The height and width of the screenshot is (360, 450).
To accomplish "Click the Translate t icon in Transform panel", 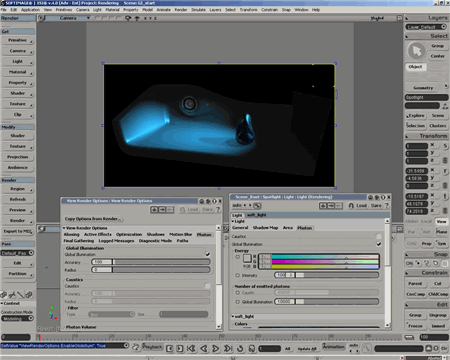I will pyautogui.click(x=445, y=196).
